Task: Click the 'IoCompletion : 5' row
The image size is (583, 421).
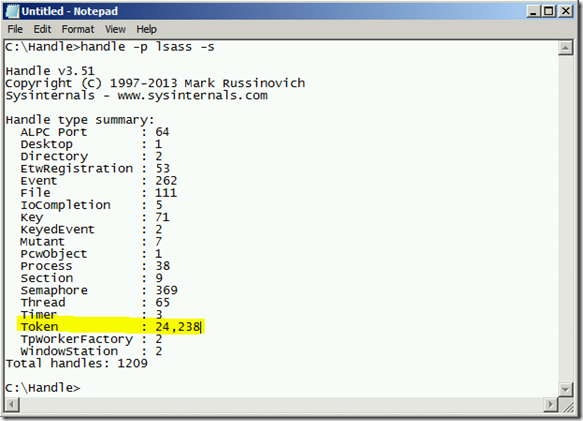Action: 91,205
